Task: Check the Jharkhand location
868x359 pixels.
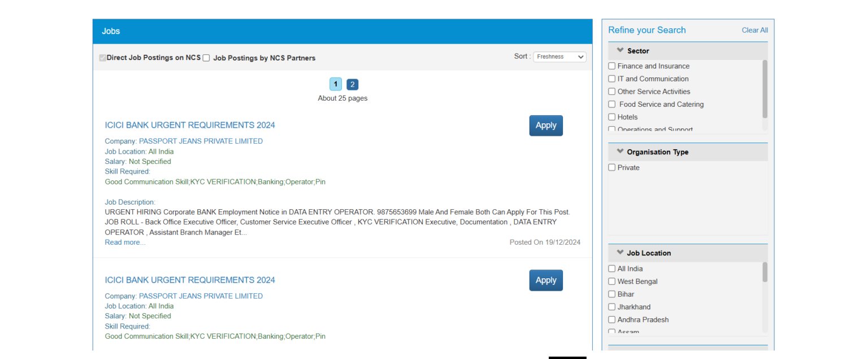Action: click(x=611, y=307)
